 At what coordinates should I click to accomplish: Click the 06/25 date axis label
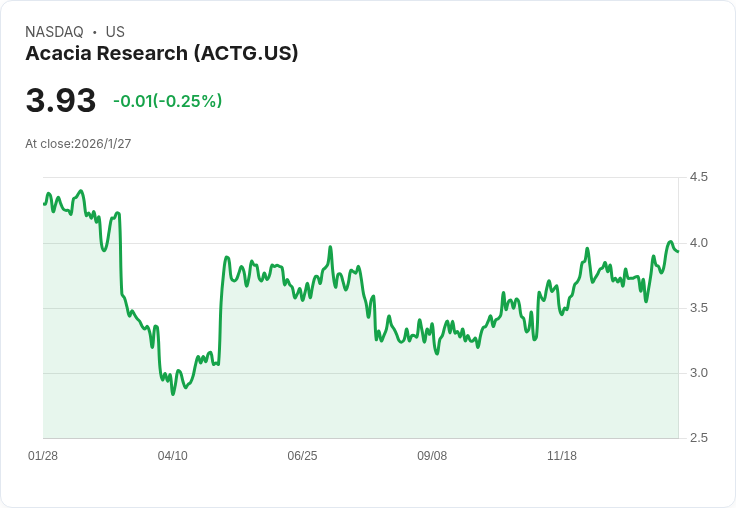(x=302, y=456)
